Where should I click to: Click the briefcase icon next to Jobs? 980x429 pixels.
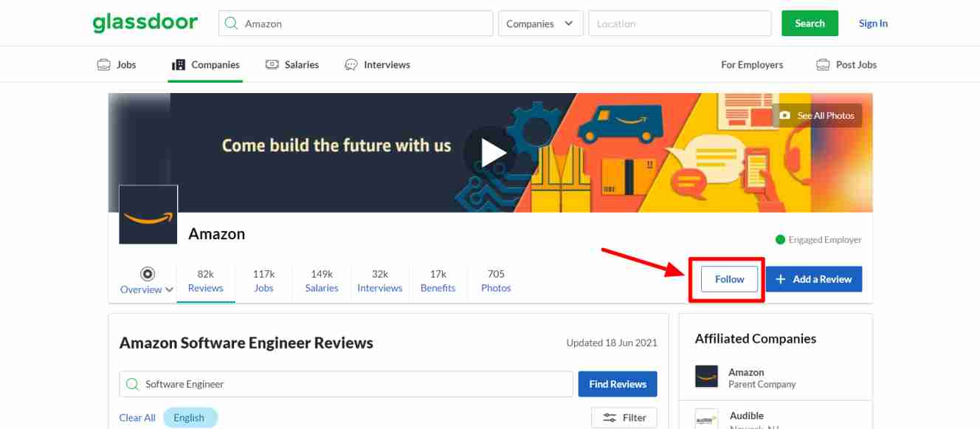point(104,65)
